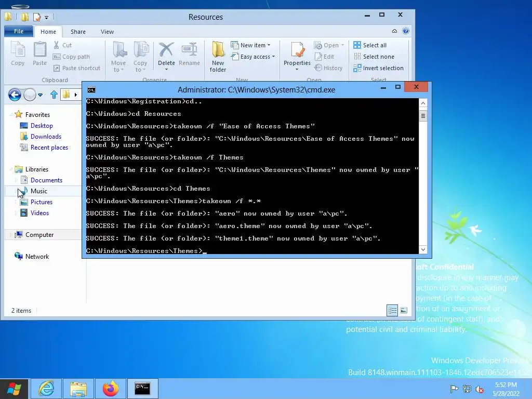Image resolution: width=532 pixels, height=399 pixels.
Task: Open Internet Explorer from taskbar
Action: (x=46, y=389)
